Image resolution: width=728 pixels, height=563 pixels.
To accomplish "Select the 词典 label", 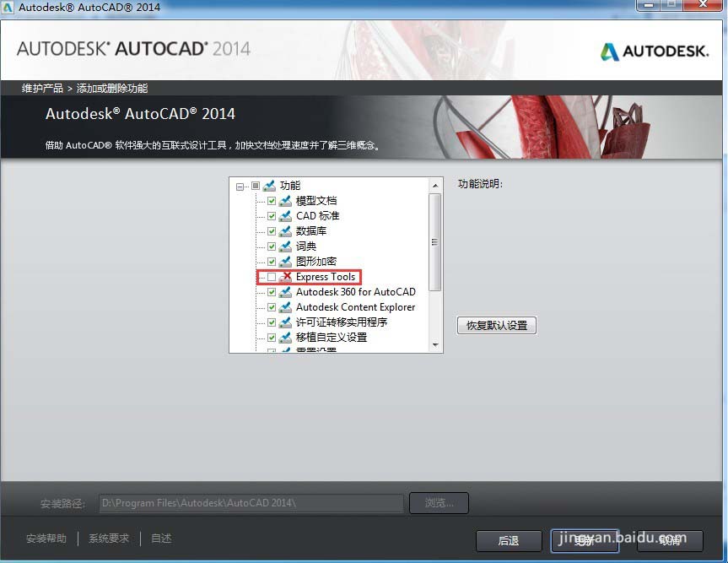I will (x=306, y=246).
